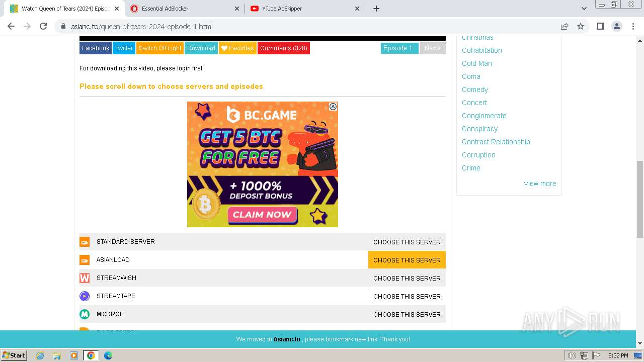Open the Episode 1 selector
644x362 pixels.
399,48
